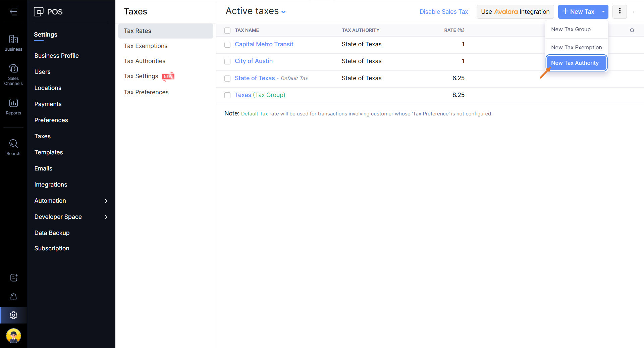The image size is (644, 348).
Task: Collapse sidebar with top-left menu icon
Action: point(13,12)
